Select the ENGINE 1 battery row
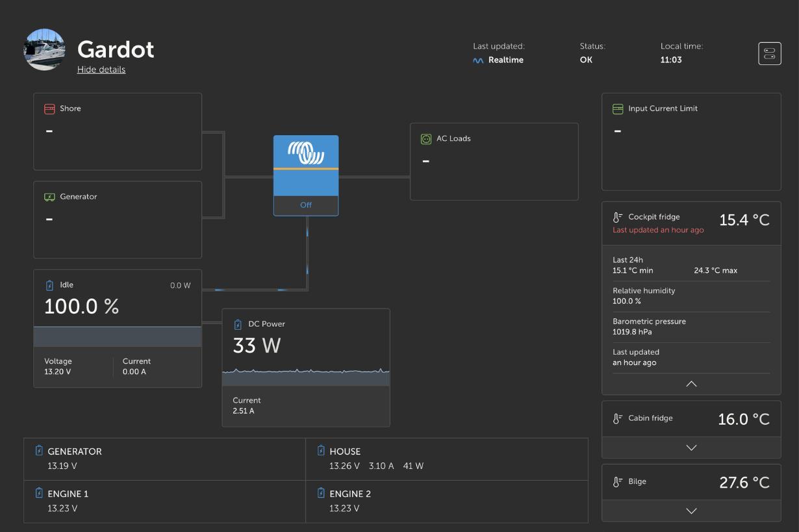Image resolution: width=799 pixels, height=532 pixels. click(164, 501)
